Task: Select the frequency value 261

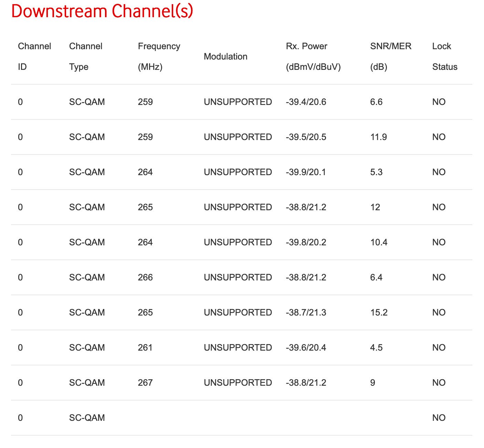Action: tap(145, 348)
